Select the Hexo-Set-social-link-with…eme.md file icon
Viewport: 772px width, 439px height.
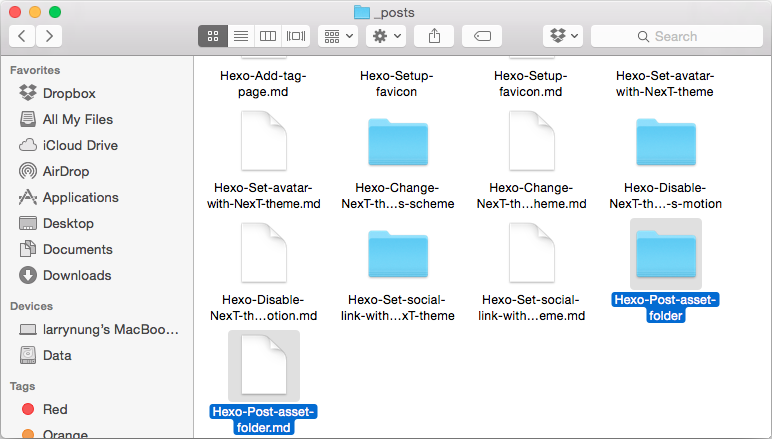[532, 253]
